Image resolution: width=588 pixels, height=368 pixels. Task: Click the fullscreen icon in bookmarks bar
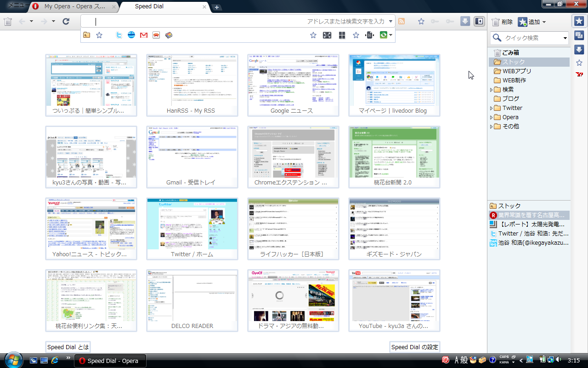click(327, 35)
